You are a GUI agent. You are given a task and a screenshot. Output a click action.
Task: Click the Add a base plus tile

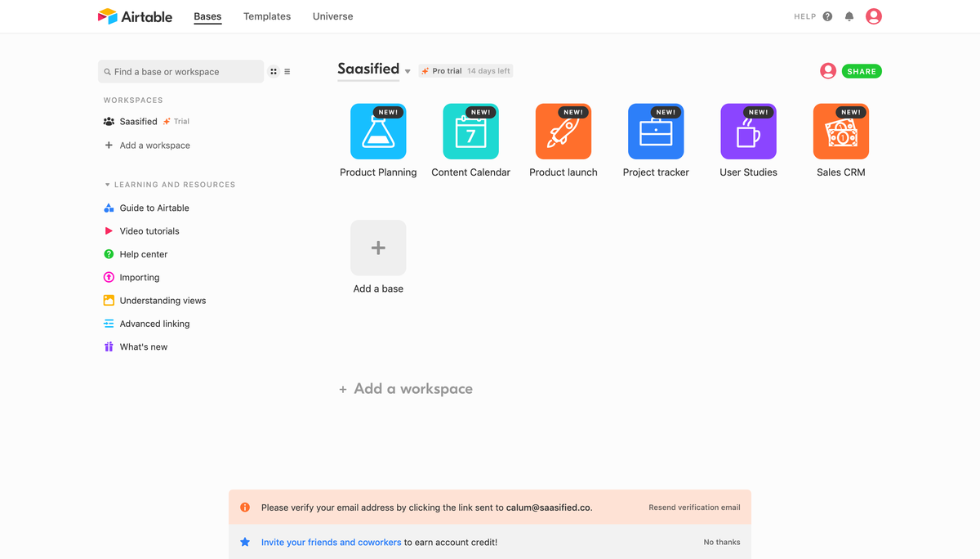click(x=378, y=248)
